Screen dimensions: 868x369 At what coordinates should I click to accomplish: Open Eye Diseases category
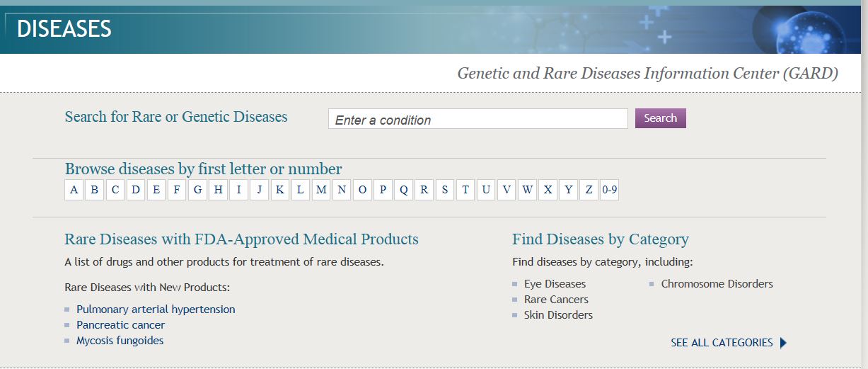pyautogui.click(x=555, y=284)
